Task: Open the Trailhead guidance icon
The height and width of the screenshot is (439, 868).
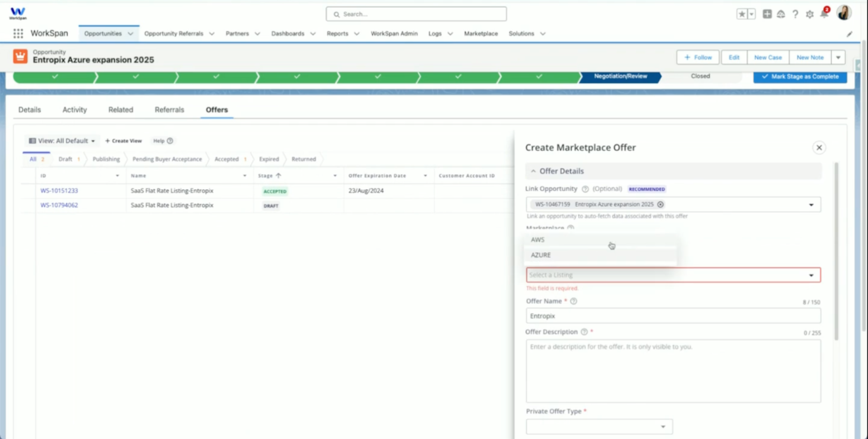Action: pyautogui.click(x=781, y=14)
